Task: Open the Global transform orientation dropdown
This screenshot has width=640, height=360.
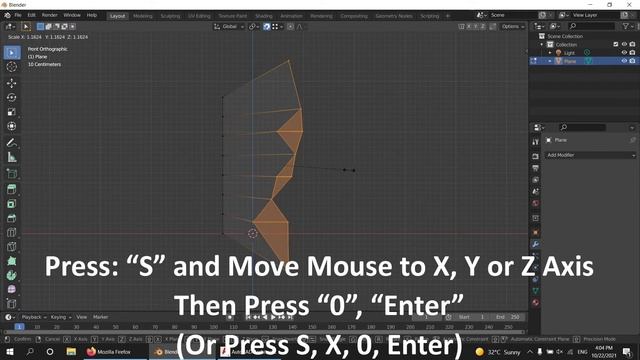Action: (229, 27)
